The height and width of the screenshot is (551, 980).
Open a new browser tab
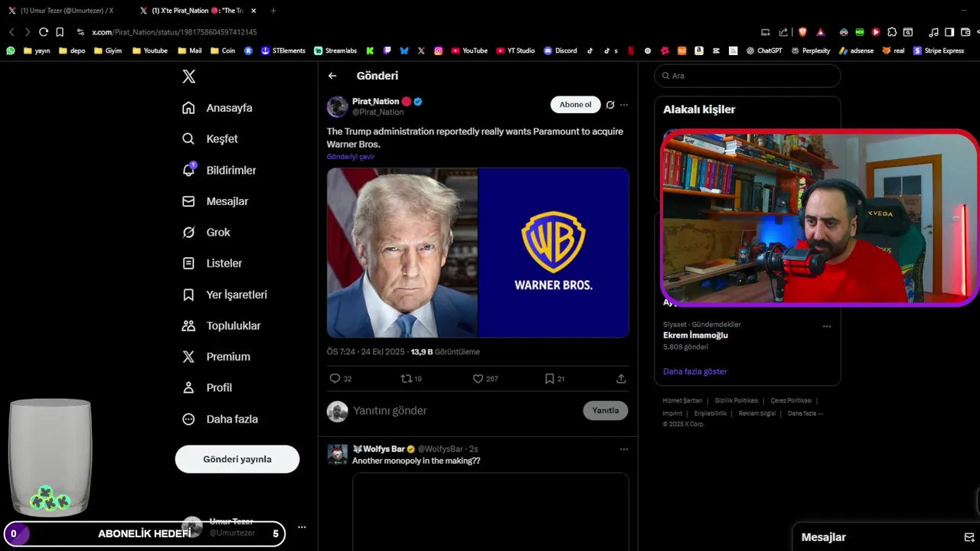click(273, 11)
